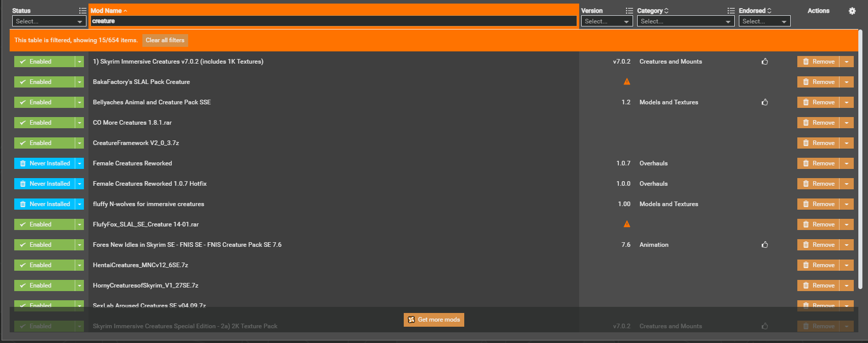Click warning triangle for FlufyFox_SLAL_SE_Creature
The width and height of the screenshot is (868, 343).
point(627,224)
